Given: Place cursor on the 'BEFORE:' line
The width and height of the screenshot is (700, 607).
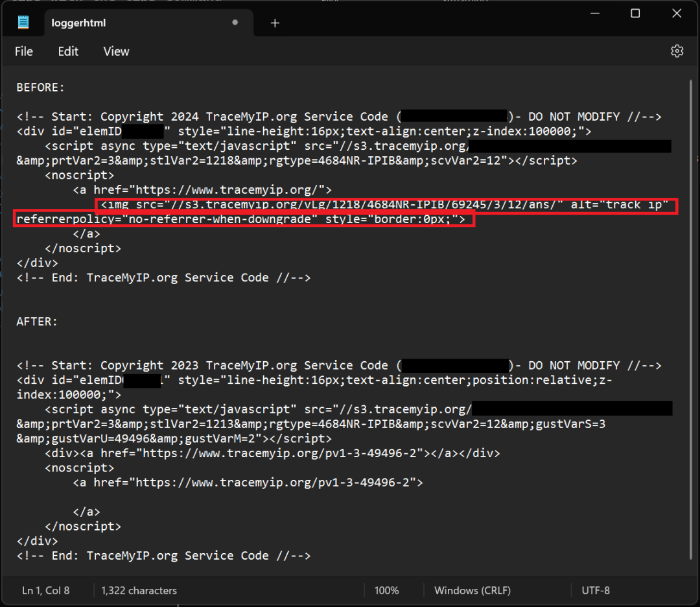Looking at the screenshot, I should click(41, 88).
